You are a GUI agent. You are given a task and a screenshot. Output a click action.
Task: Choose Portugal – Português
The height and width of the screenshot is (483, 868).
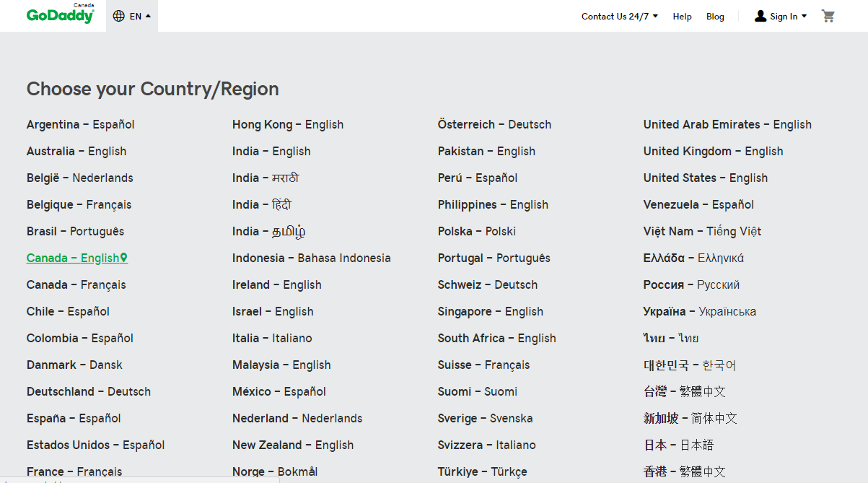coord(494,258)
